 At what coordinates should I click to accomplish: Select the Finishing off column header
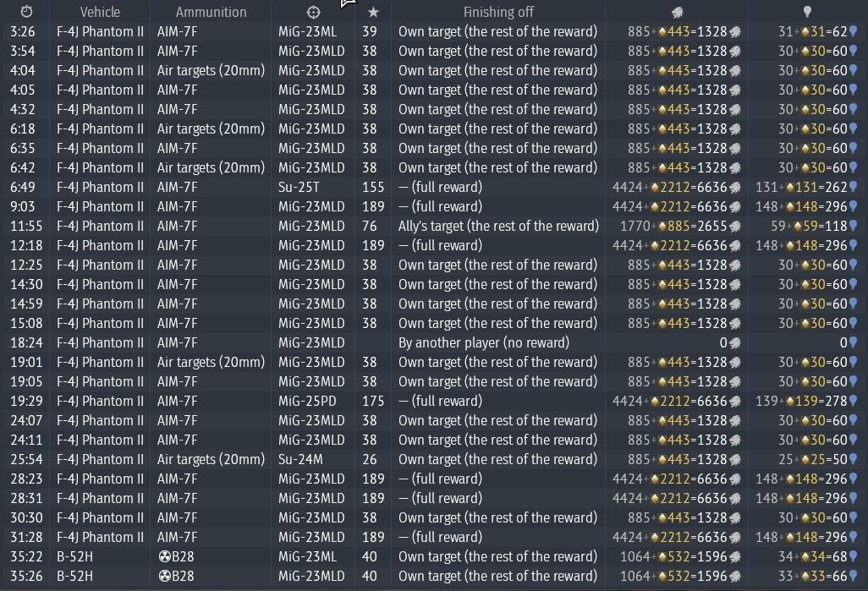click(x=497, y=12)
